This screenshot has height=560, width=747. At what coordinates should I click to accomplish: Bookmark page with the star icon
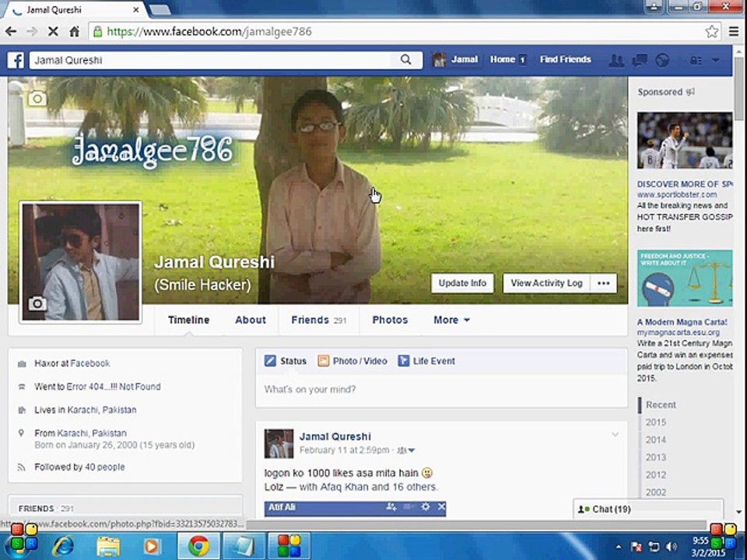click(x=712, y=31)
